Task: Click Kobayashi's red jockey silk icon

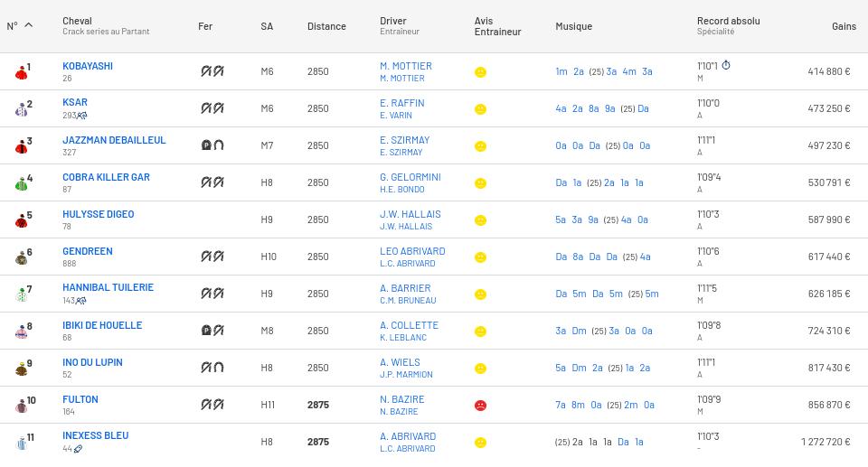Action: point(21,72)
